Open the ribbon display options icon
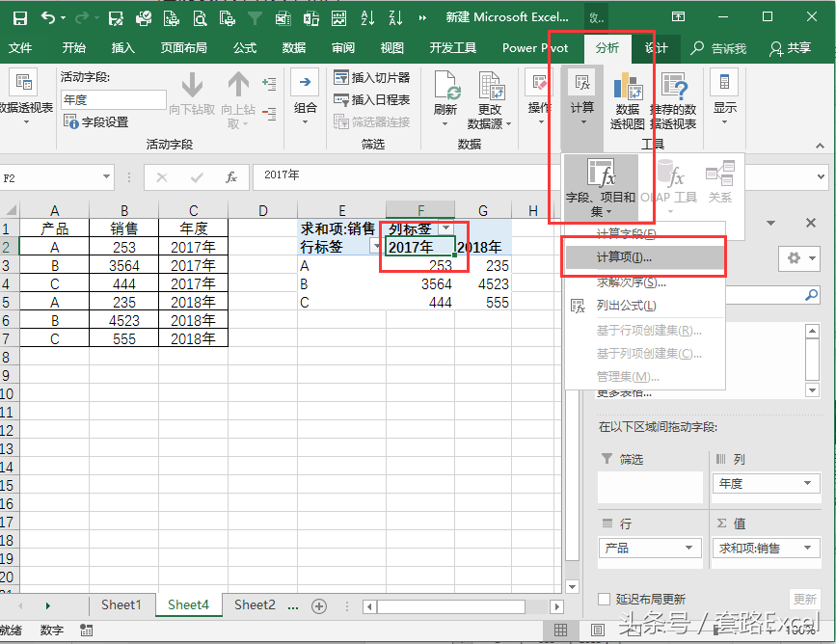The width and height of the screenshot is (836, 644). [678, 16]
